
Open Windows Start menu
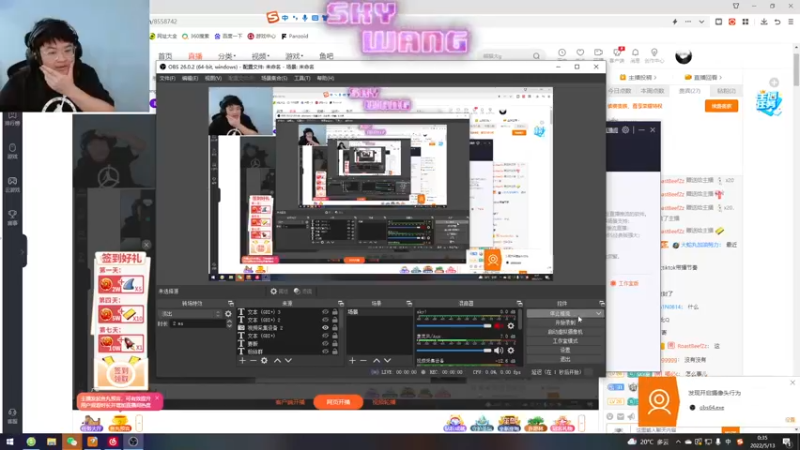point(10,442)
